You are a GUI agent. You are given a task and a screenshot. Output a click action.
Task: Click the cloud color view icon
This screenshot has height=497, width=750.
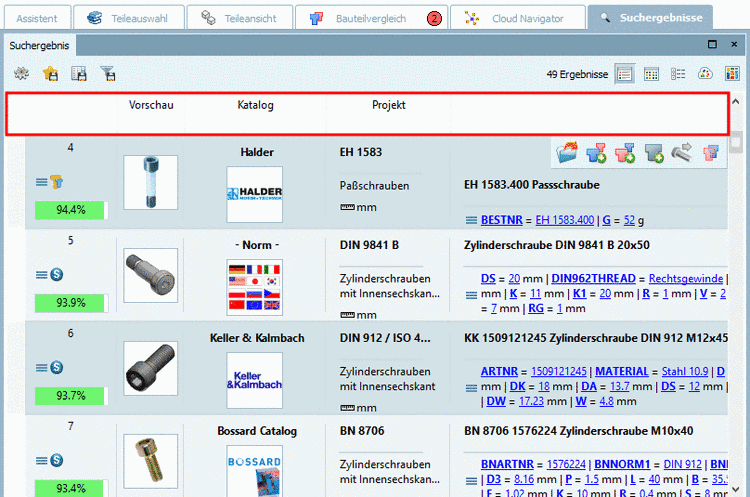[x=705, y=74]
